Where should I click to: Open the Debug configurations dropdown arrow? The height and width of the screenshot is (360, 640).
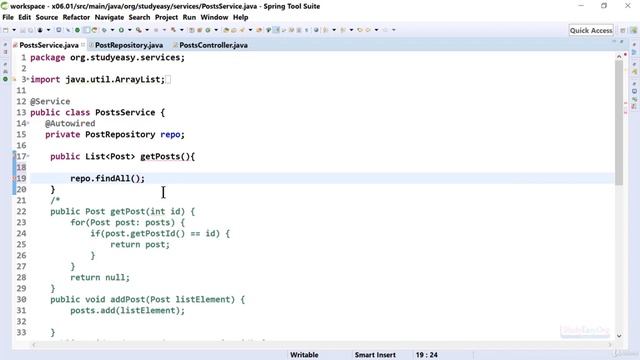pyautogui.click(x=112, y=30)
